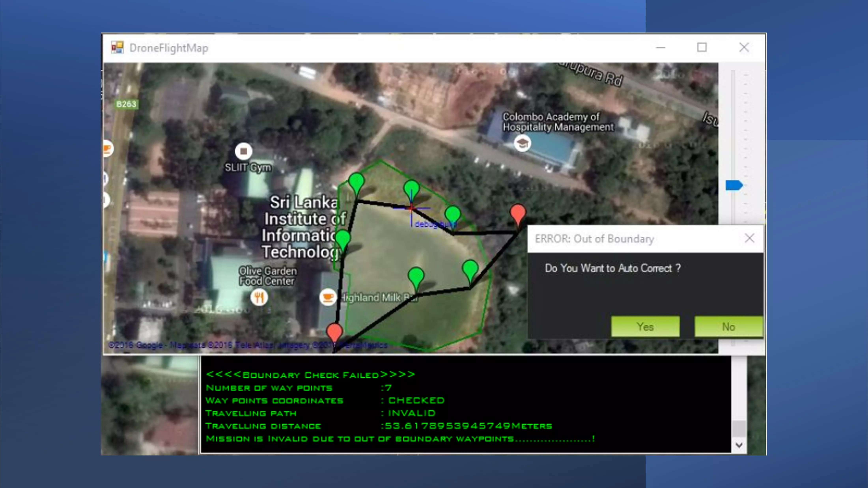Click the Boundary Check Failed console line
This screenshot has height=488, width=868.
click(310, 374)
